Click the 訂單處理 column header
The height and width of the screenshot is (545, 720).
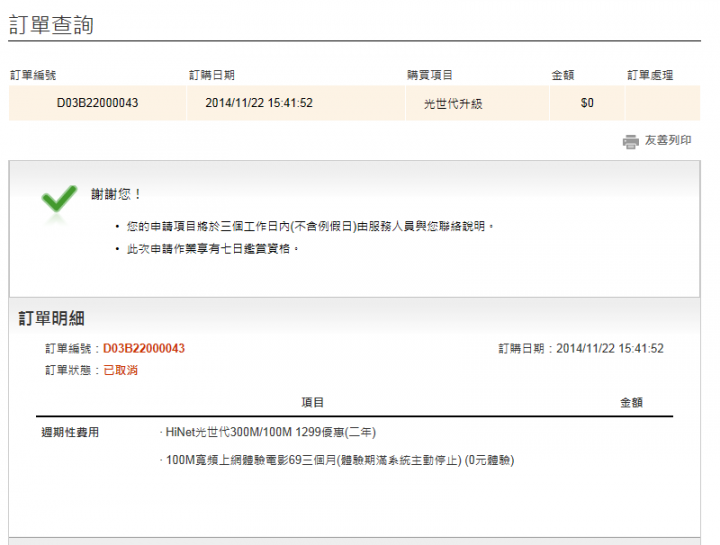650,75
